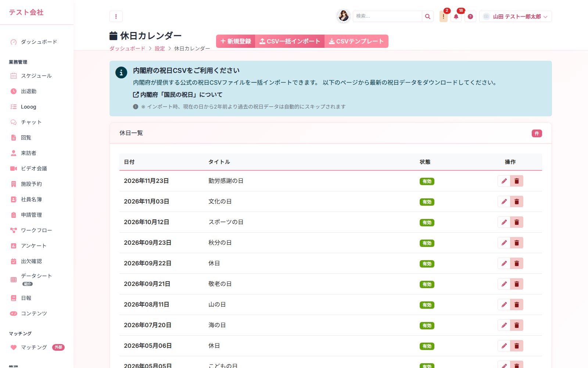This screenshot has width=588, height=368.
Task: Click the 有効 badge for 勤労感謝の日
Action: click(x=427, y=181)
